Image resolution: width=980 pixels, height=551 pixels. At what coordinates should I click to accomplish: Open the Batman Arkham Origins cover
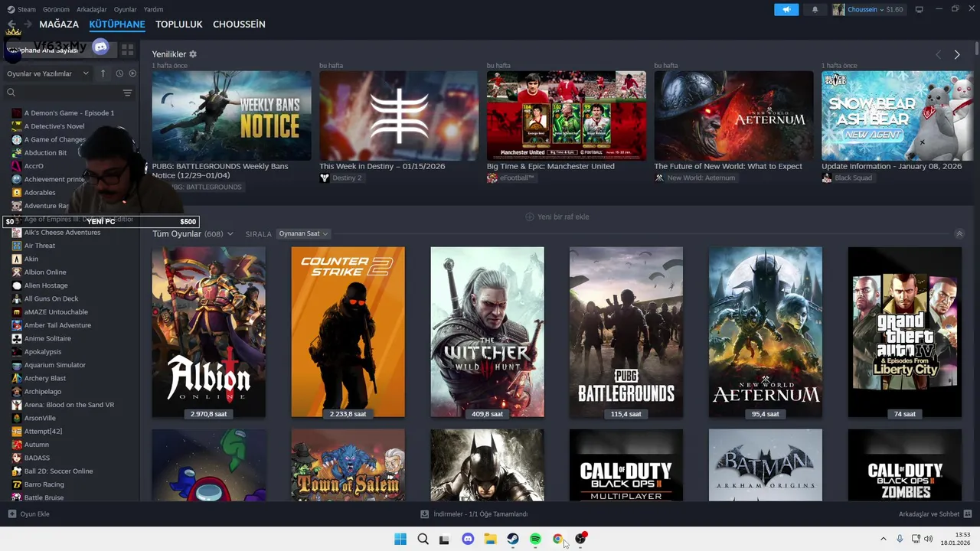pos(766,465)
